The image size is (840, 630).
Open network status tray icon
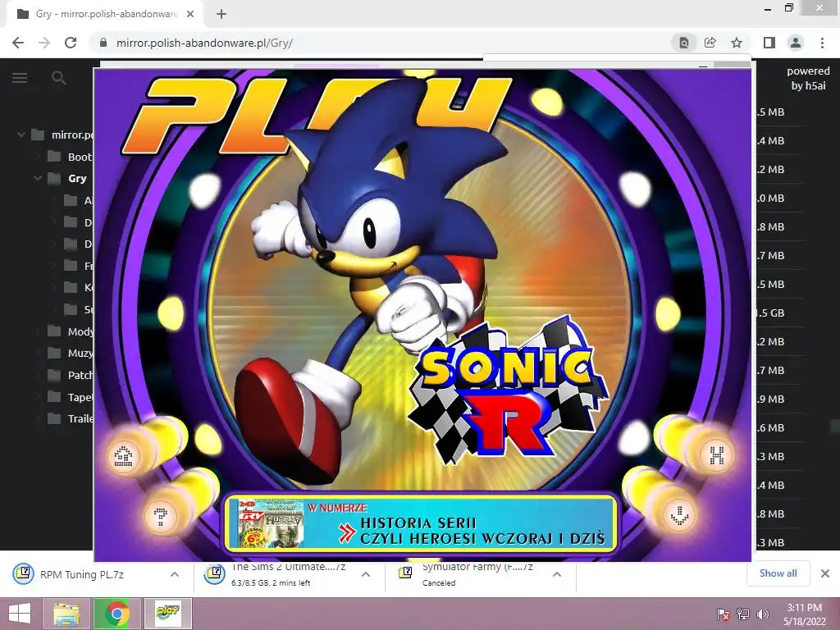[743, 614]
